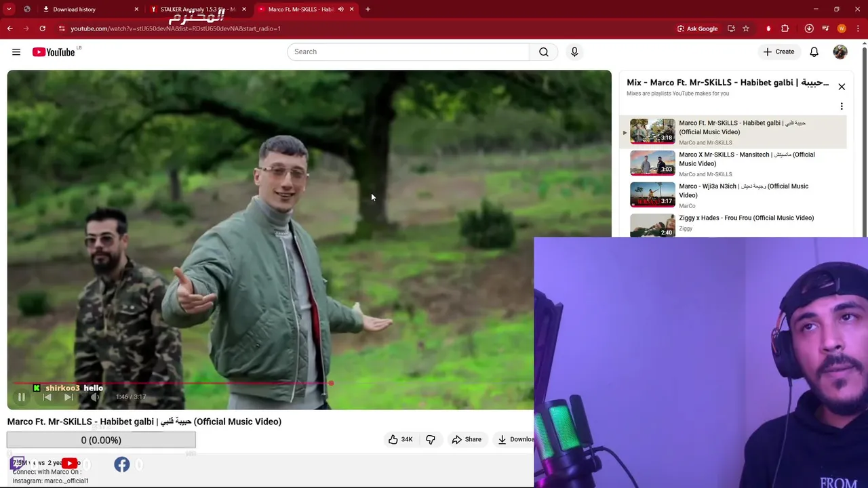868x488 pixels.
Task: Select Habibet galbi title in Mix playlist
Action: (743, 127)
